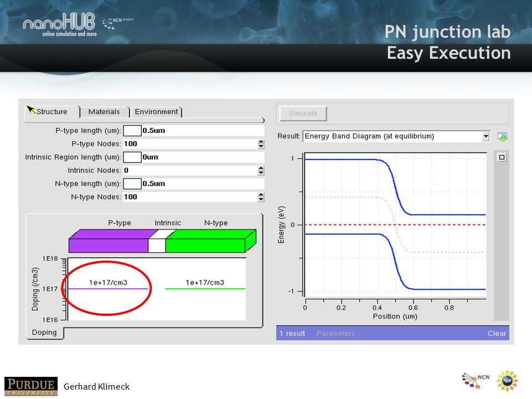
Task: Click the NCN project logo in header
Action: (x=117, y=23)
